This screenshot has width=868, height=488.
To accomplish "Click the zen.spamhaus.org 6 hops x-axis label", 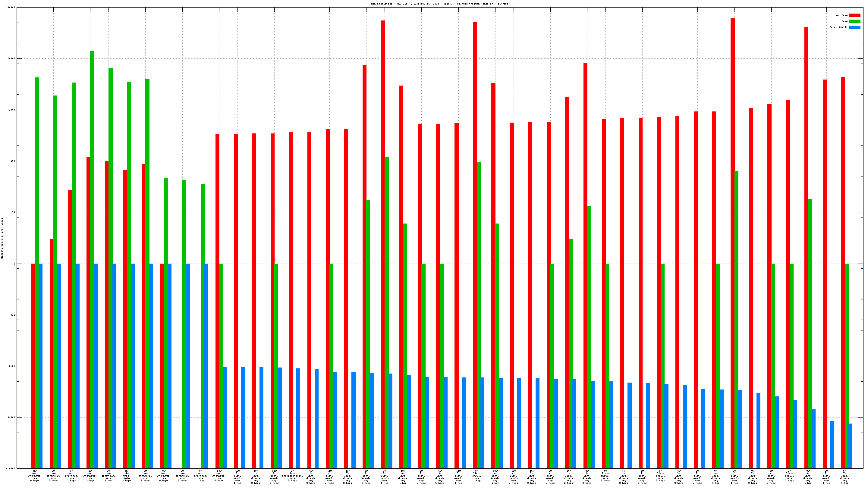I will pos(219,476).
